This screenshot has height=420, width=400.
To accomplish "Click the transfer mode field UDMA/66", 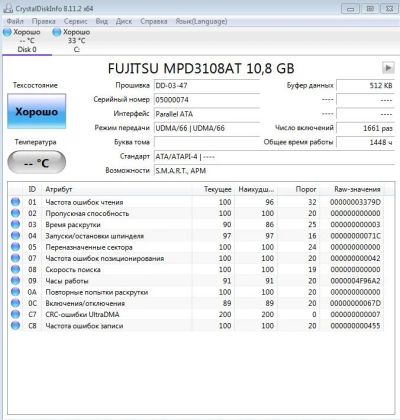I will pos(207,128).
